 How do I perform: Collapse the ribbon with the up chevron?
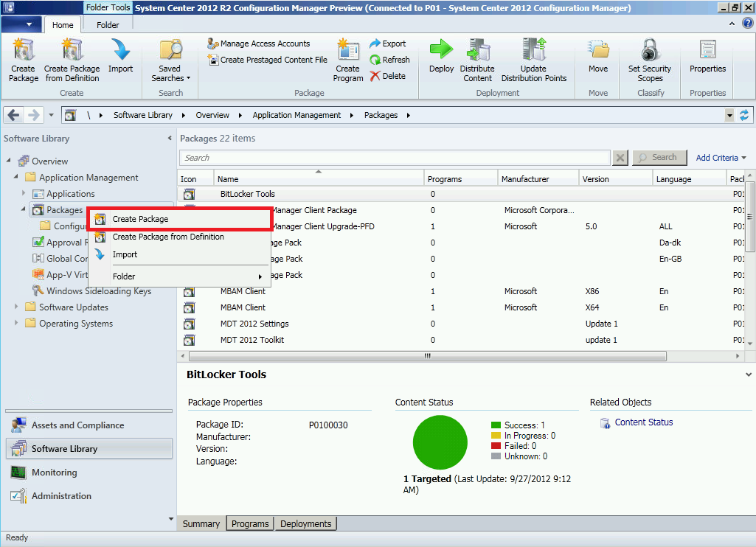click(732, 23)
